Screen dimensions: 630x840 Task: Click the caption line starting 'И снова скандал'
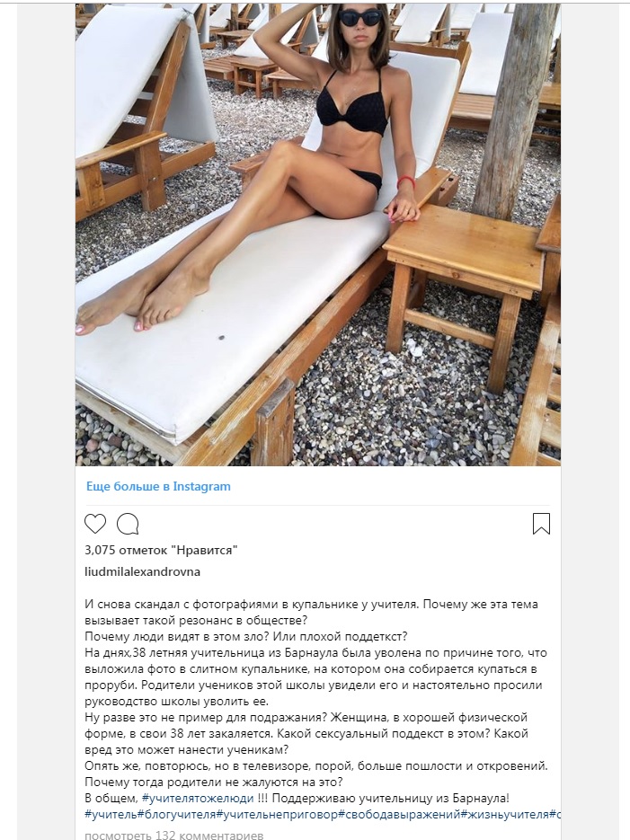pyautogui.click(x=311, y=605)
